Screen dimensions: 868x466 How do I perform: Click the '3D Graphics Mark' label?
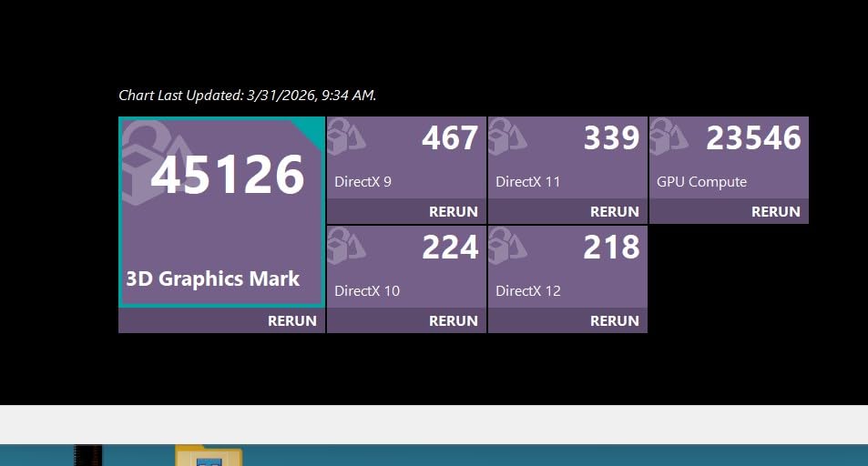click(x=212, y=279)
